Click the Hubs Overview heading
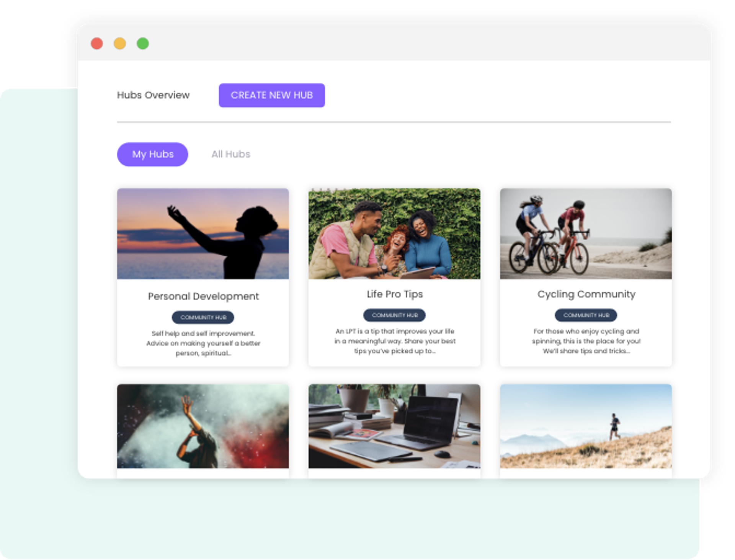The height and width of the screenshot is (560, 735). point(153,95)
